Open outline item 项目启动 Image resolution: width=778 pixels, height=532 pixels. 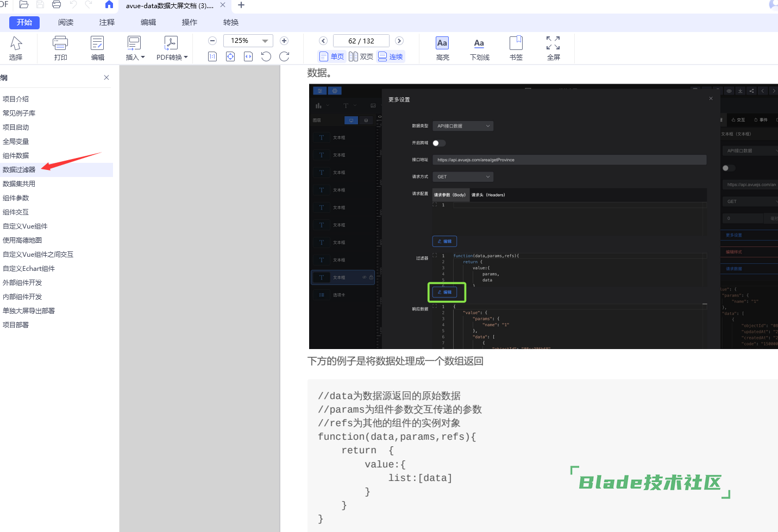pos(16,127)
